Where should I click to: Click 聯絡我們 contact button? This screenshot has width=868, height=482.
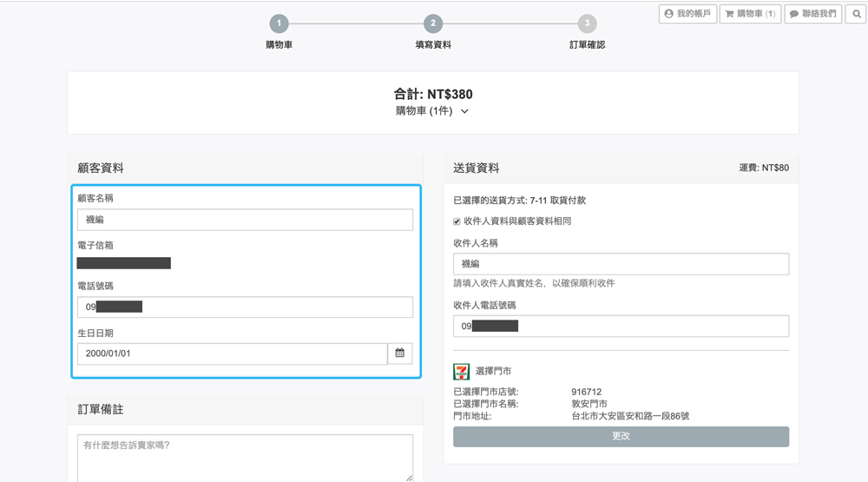point(812,14)
